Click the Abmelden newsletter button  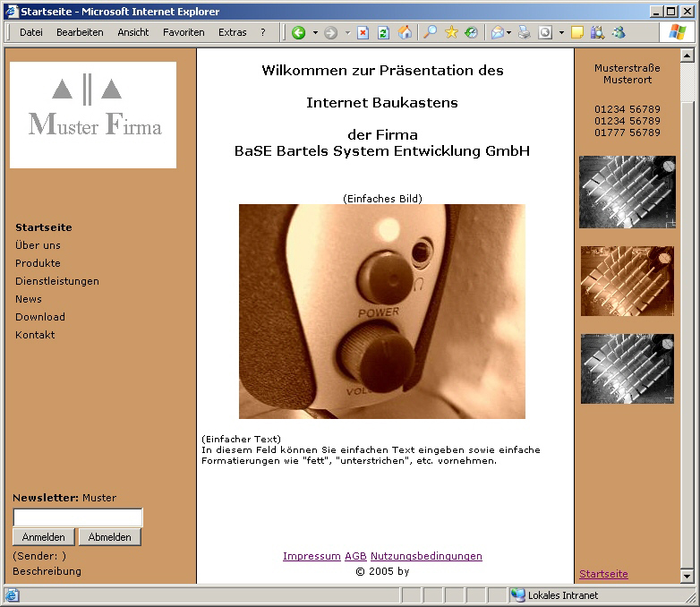(109, 537)
